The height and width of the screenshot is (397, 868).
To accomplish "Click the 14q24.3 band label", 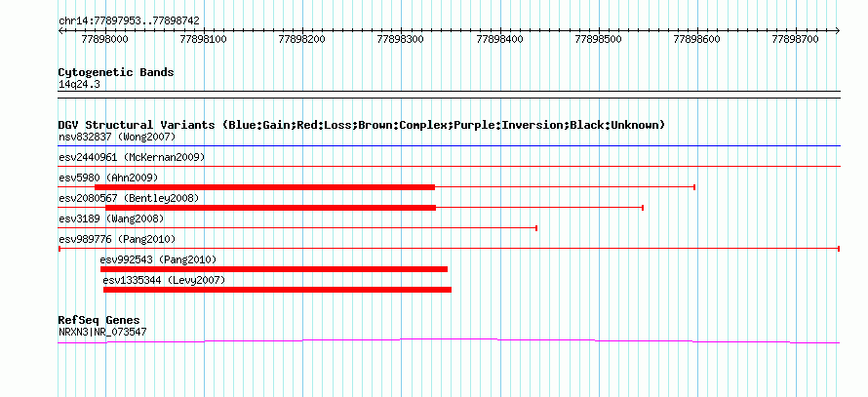I will coord(79,85).
